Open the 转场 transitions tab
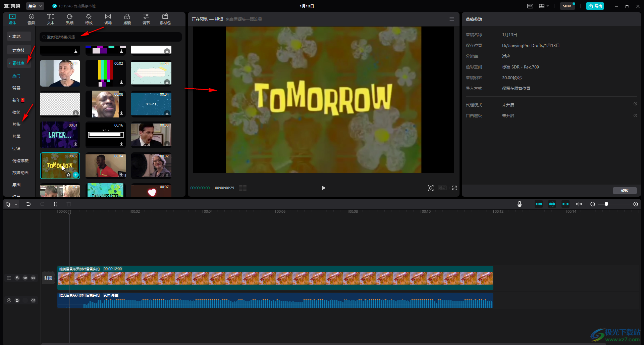Image resolution: width=644 pixels, height=345 pixels. (108, 19)
